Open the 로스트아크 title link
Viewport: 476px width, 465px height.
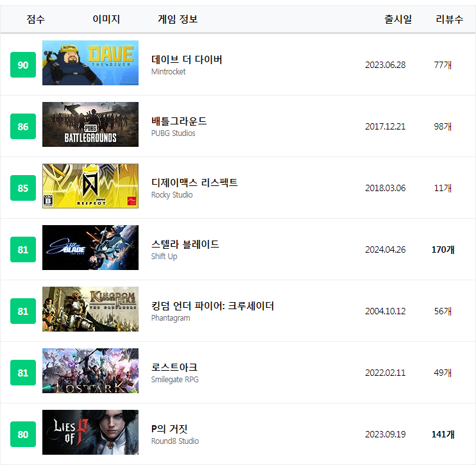click(174, 368)
